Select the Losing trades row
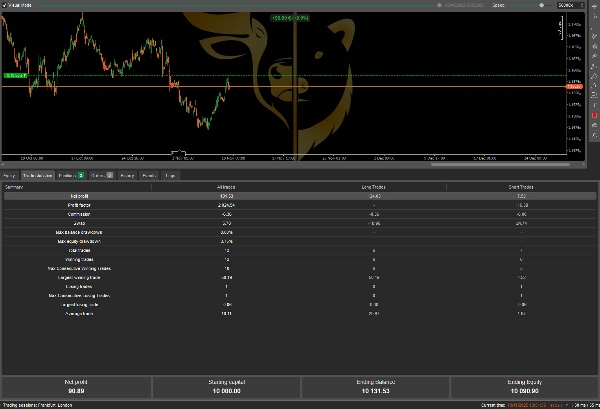This screenshot has width=600, height=409. point(300,287)
